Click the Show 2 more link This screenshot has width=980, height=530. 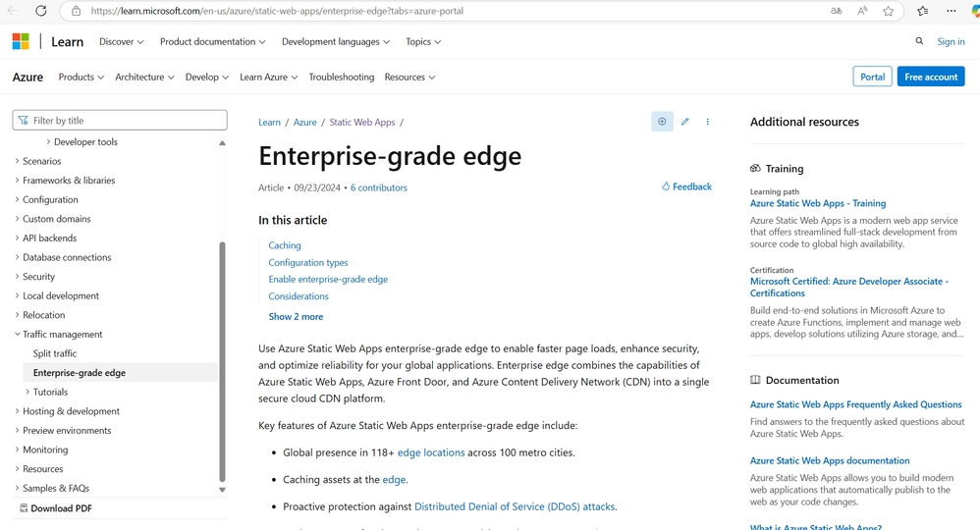click(x=296, y=317)
